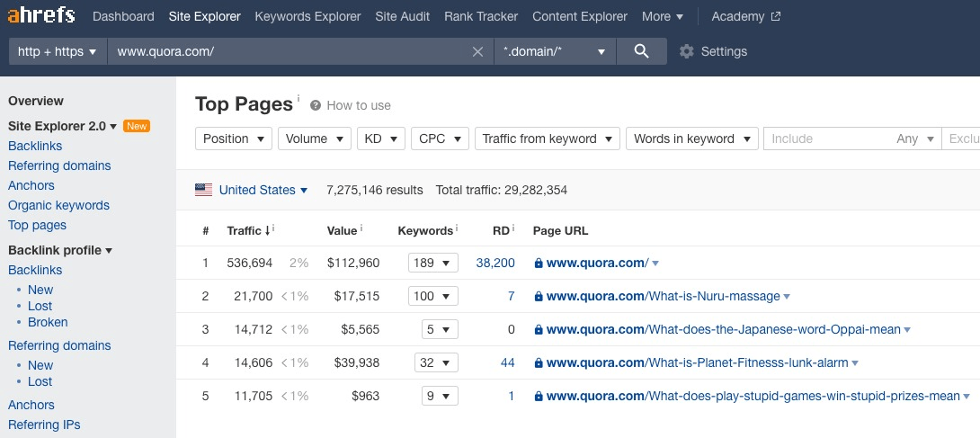
Task: Collapse the Site Explorer 2.0 section
Action: (x=63, y=126)
